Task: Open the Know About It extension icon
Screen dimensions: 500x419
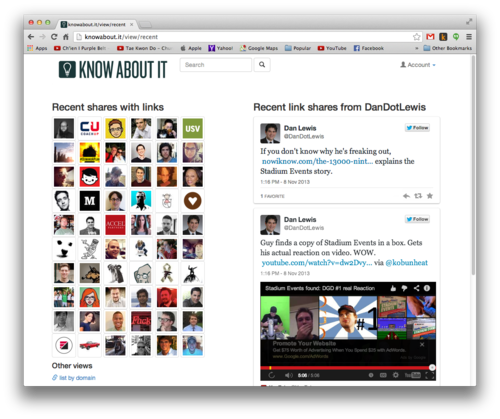Action: tap(443, 37)
